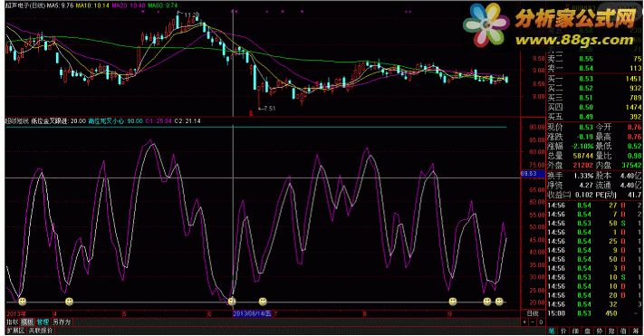This screenshot has height=336, width=644.
Task: Open the 日线 period selector
Action: [533, 313]
